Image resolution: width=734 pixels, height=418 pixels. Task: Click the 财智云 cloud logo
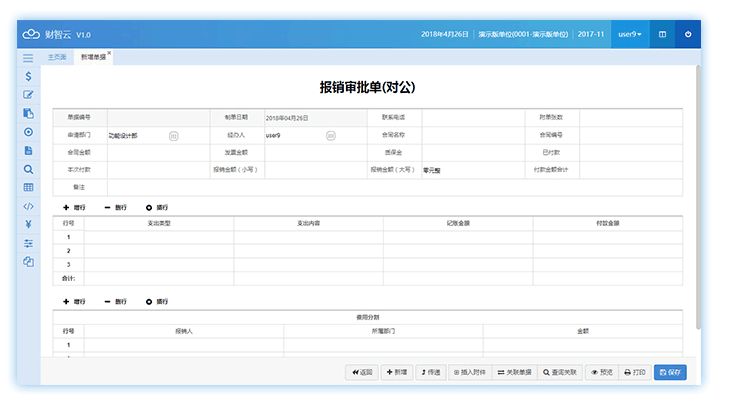(x=31, y=34)
